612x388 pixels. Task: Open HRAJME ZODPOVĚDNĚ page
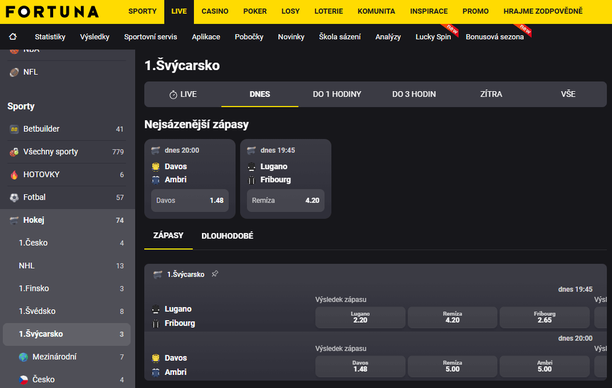[x=543, y=11]
